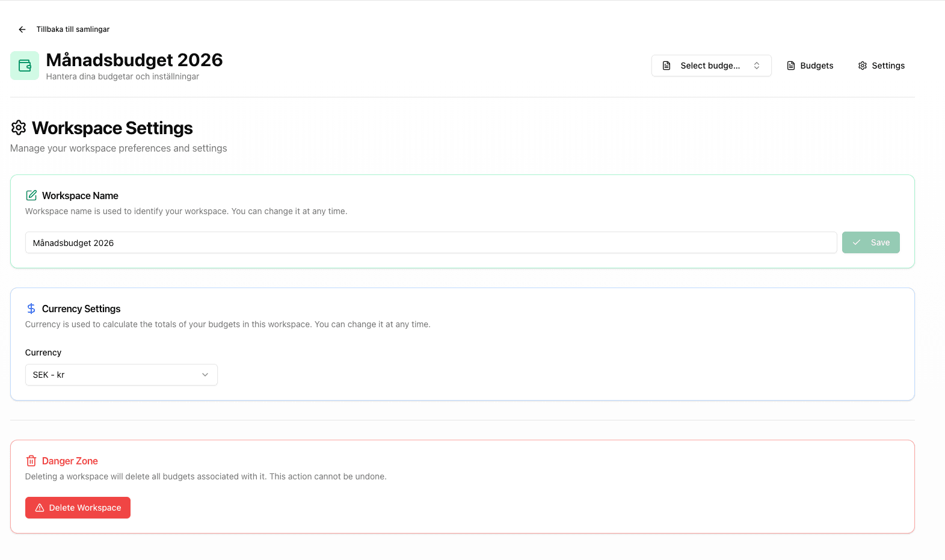Switch to the Settings tab

[881, 66]
